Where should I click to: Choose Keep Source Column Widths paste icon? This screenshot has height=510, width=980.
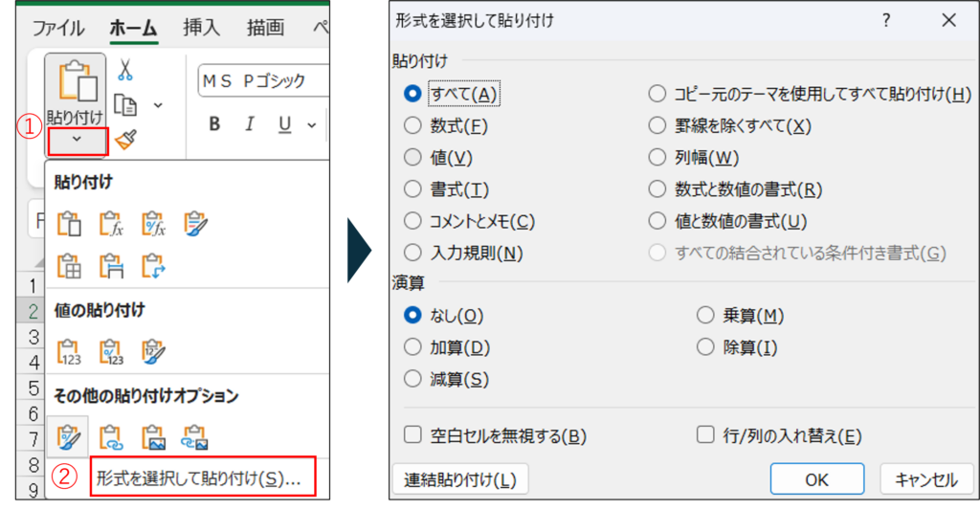[111, 266]
